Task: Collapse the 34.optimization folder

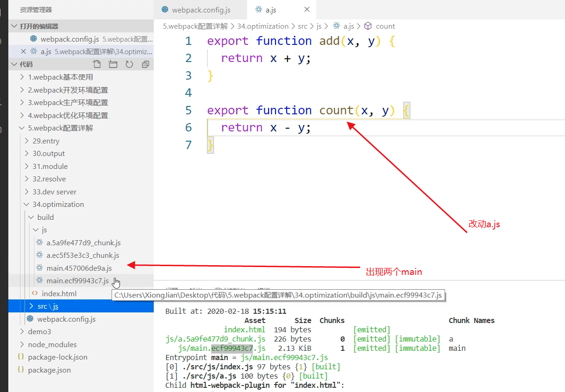Action: click(x=81, y=204)
